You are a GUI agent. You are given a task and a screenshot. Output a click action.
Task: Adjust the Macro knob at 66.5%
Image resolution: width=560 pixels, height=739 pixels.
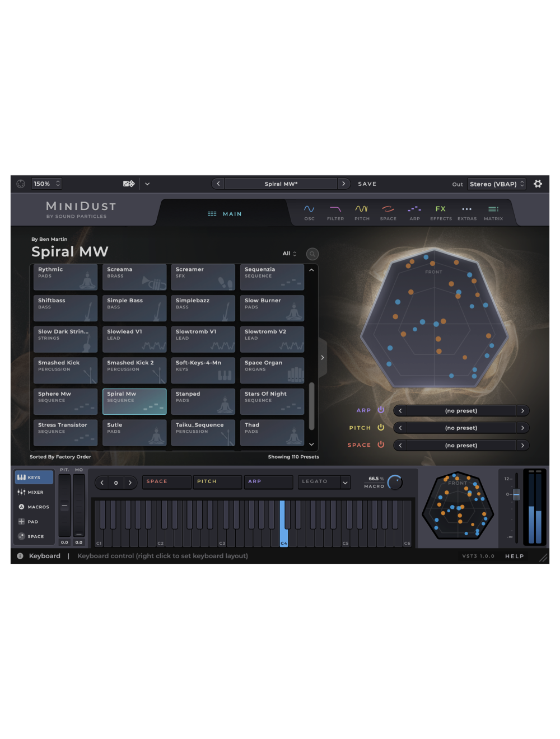[x=395, y=481]
